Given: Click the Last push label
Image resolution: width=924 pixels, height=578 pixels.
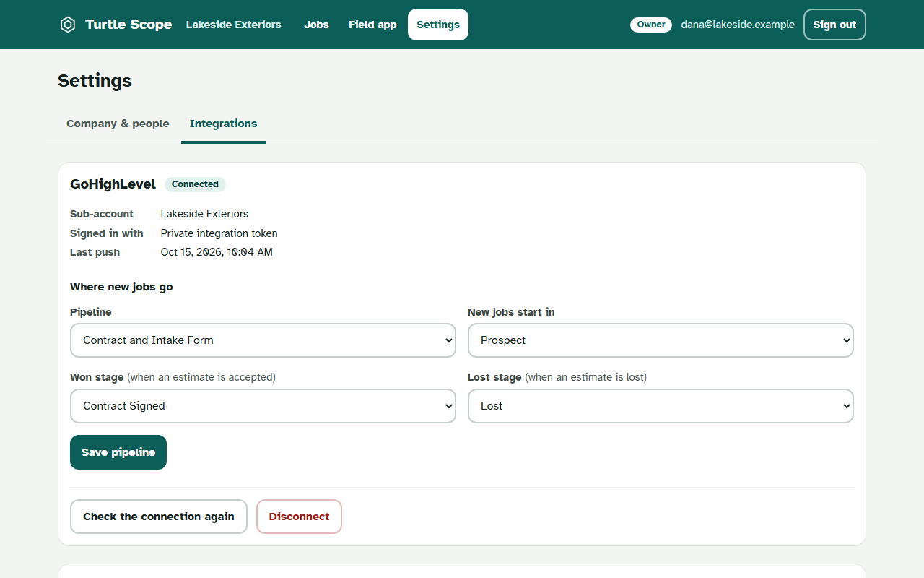Looking at the screenshot, I should (x=95, y=252).
